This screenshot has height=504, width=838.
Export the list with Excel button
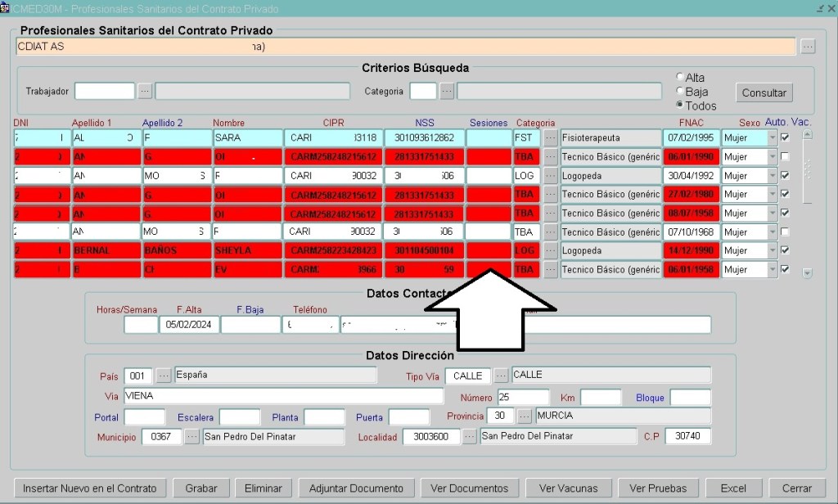tap(733, 488)
